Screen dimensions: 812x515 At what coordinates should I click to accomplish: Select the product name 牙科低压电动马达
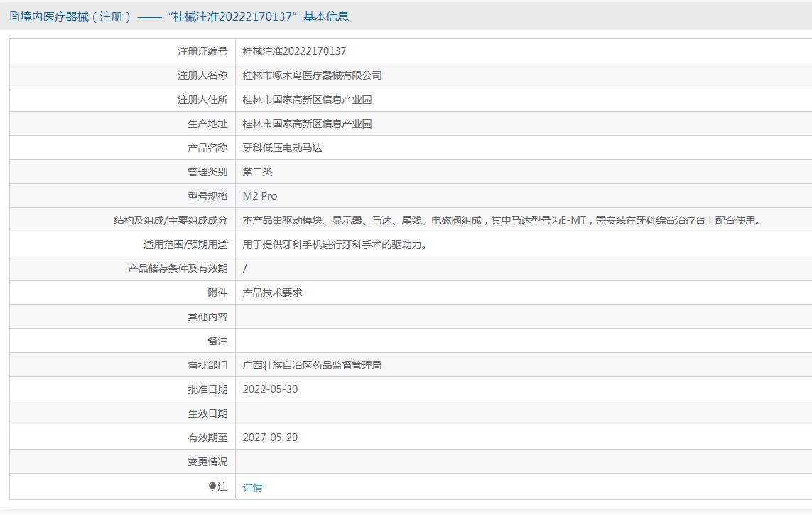[x=282, y=148]
